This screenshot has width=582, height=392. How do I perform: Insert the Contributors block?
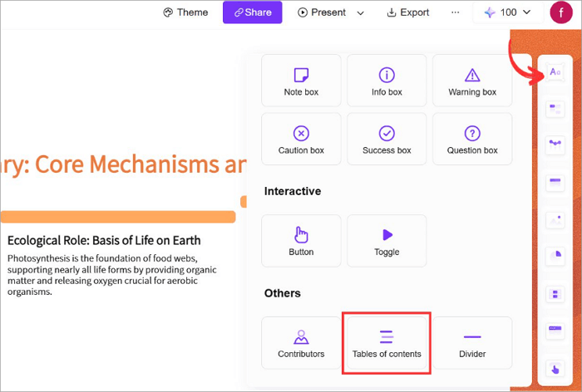pos(301,343)
